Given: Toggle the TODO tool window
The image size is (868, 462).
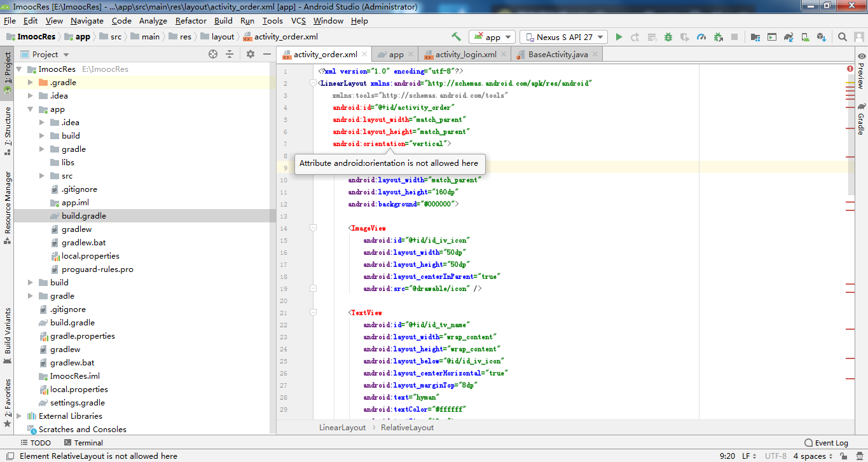Looking at the screenshot, I should (35, 443).
